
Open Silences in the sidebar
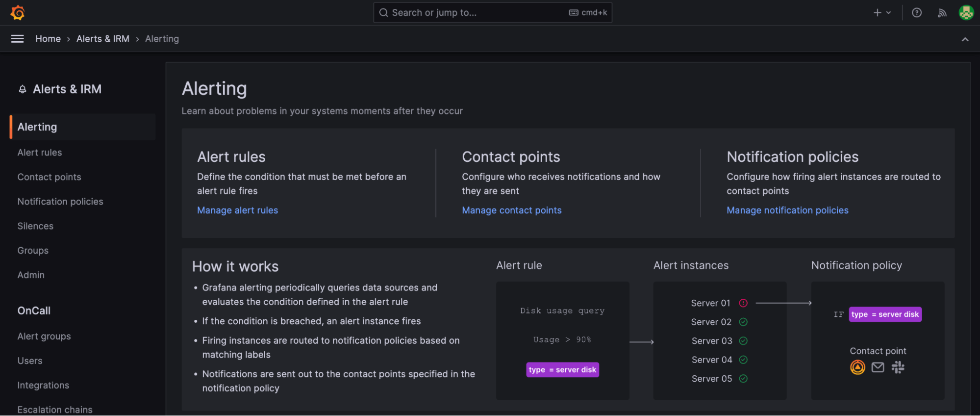(35, 226)
